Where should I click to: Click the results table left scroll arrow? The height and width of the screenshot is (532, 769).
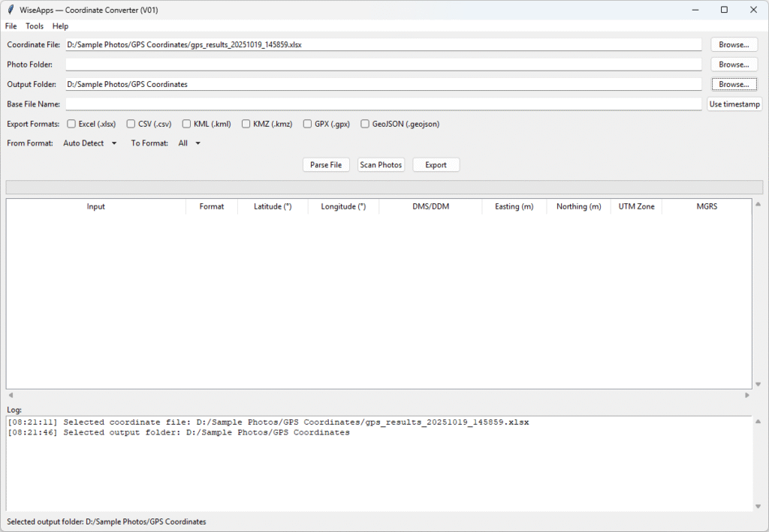pyautogui.click(x=9, y=394)
